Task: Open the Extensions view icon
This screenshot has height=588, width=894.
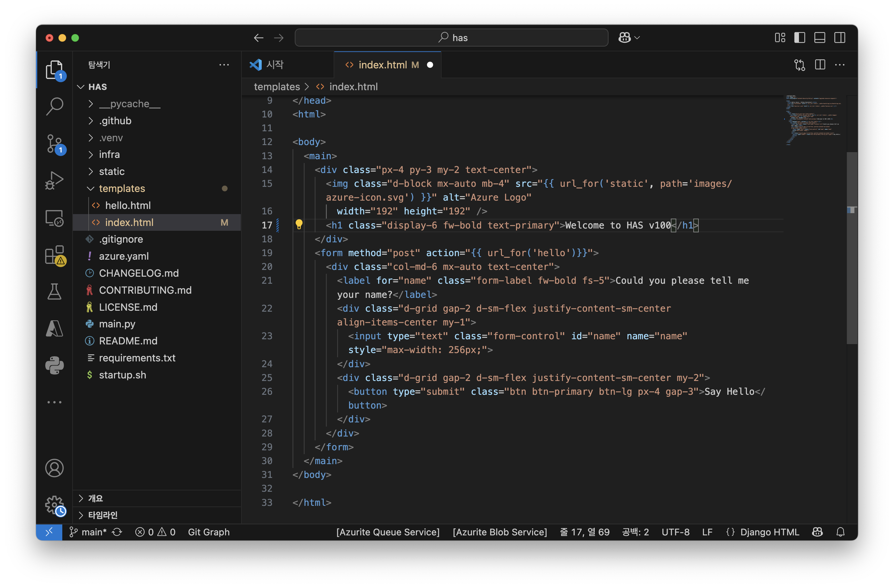Action: pyautogui.click(x=55, y=255)
